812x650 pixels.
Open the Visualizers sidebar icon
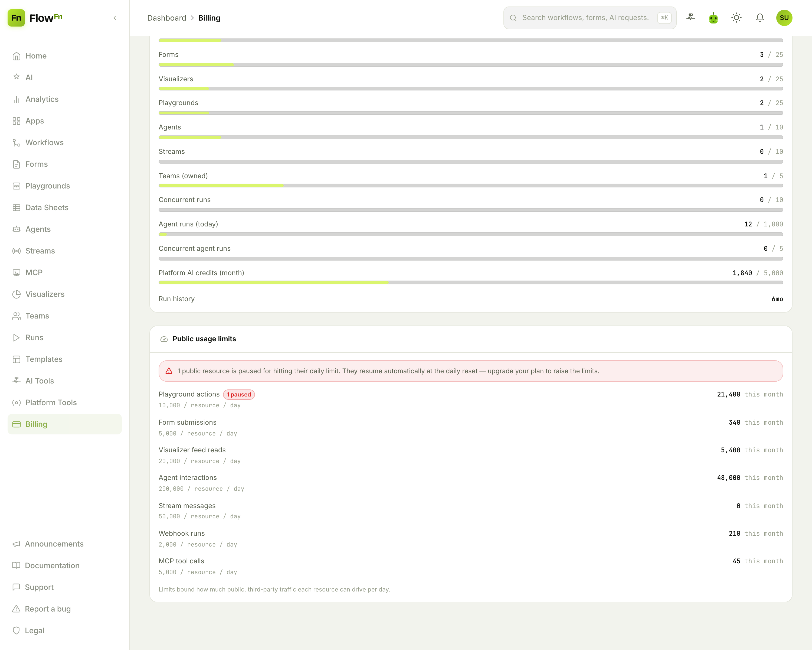click(x=16, y=294)
